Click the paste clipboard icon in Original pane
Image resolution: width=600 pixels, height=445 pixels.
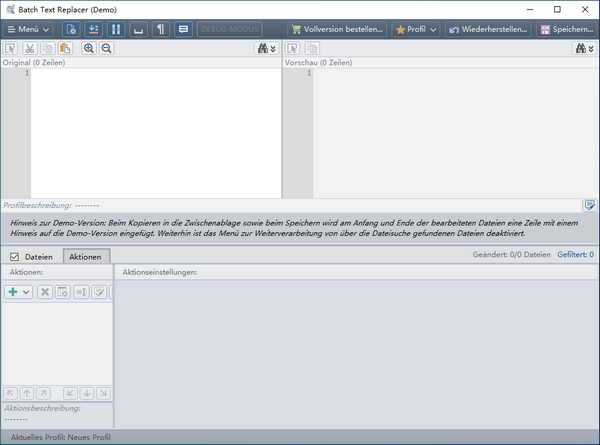pyautogui.click(x=65, y=48)
